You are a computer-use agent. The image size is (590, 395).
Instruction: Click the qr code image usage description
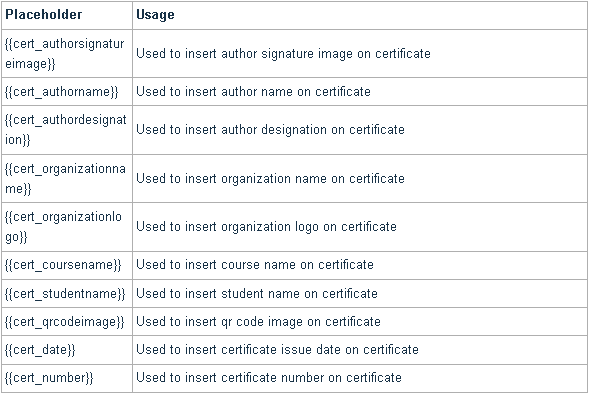(258, 322)
